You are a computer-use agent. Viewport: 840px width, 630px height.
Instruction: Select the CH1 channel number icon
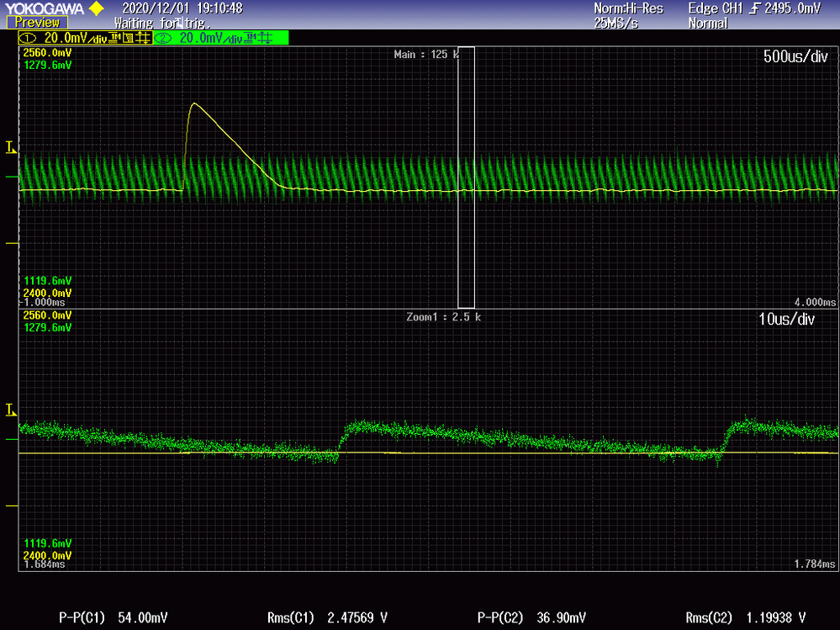pos(28,38)
